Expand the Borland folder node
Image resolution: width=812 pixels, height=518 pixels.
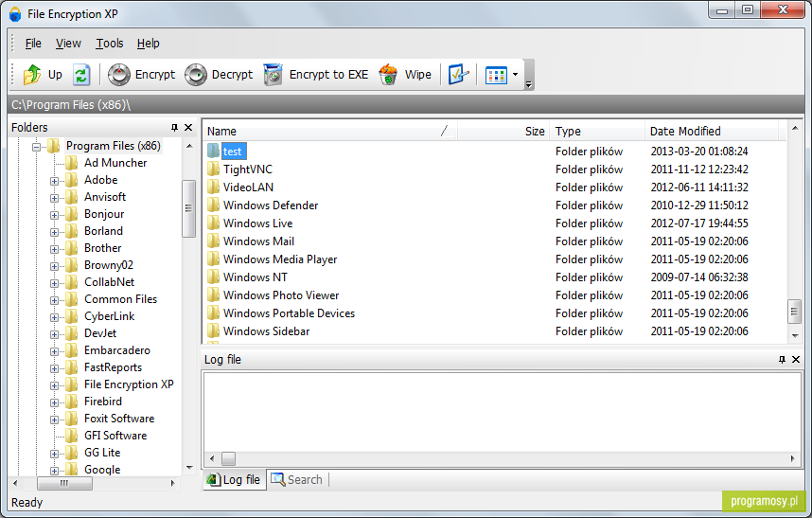54,233
